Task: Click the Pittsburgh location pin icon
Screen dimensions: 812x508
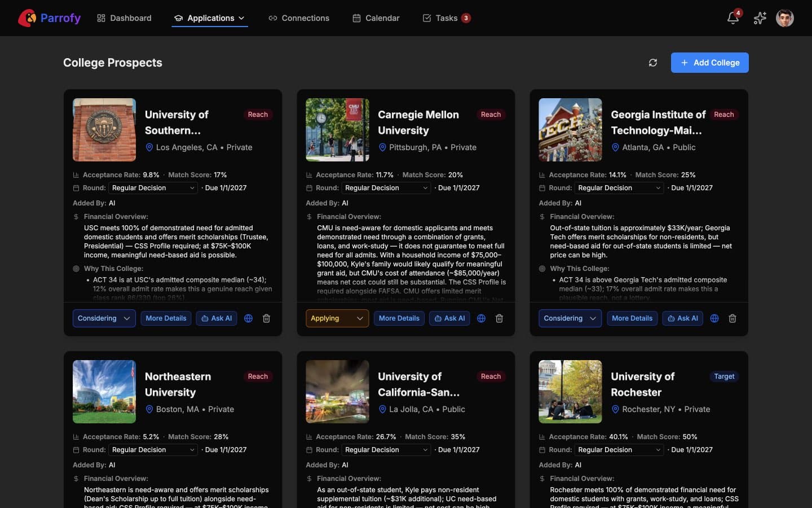Action: click(382, 147)
